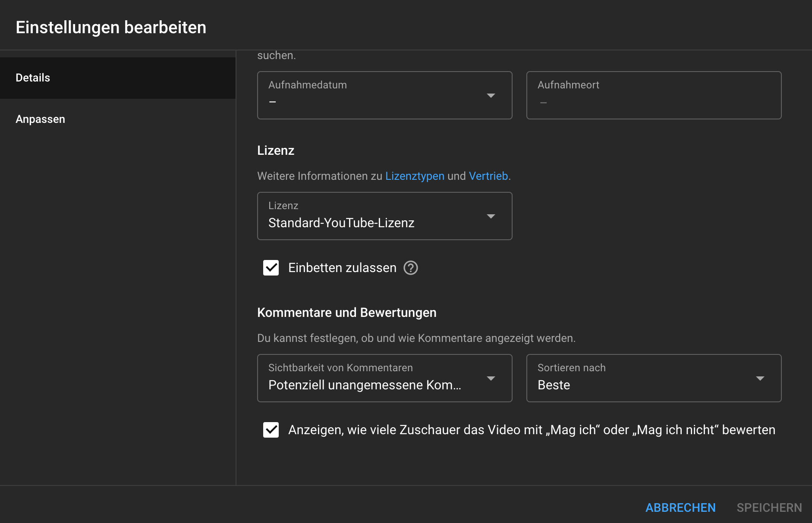Expand the Aufnahmedatum chevron arrow
This screenshot has width=812, height=523.
491,95
